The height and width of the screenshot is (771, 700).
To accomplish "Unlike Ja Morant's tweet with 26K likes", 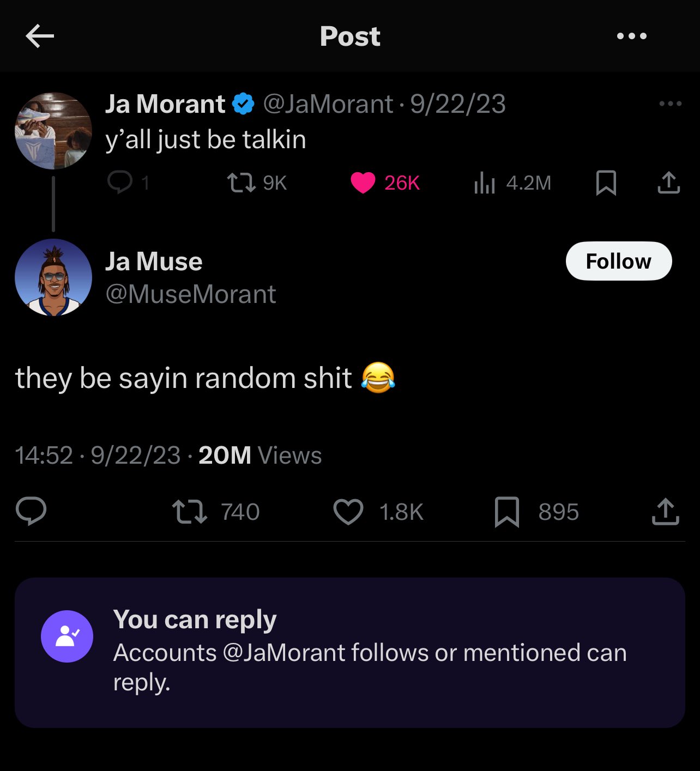I will pos(363,183).
